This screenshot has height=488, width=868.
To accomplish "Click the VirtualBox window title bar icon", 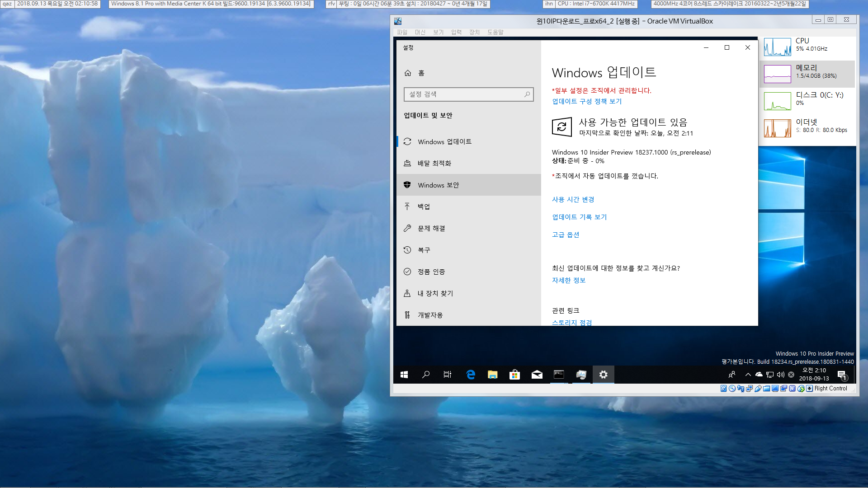I will coord(398,21).
